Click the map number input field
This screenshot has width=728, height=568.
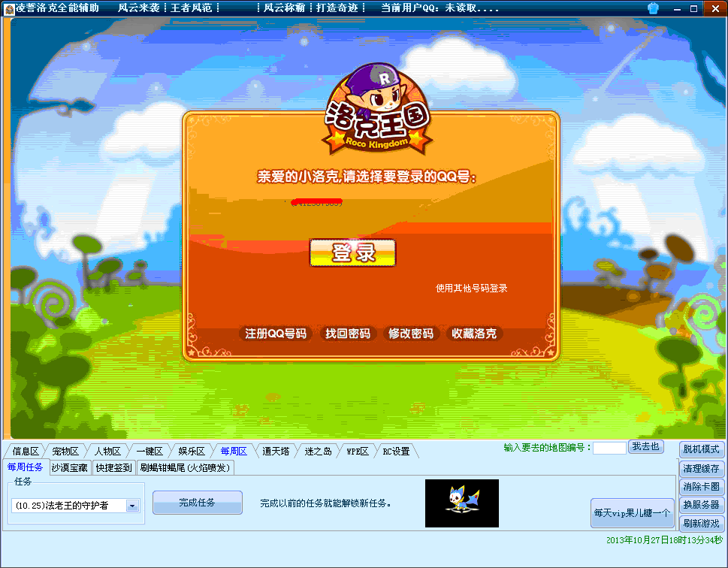pyautogui.click(x=609, y=448)
